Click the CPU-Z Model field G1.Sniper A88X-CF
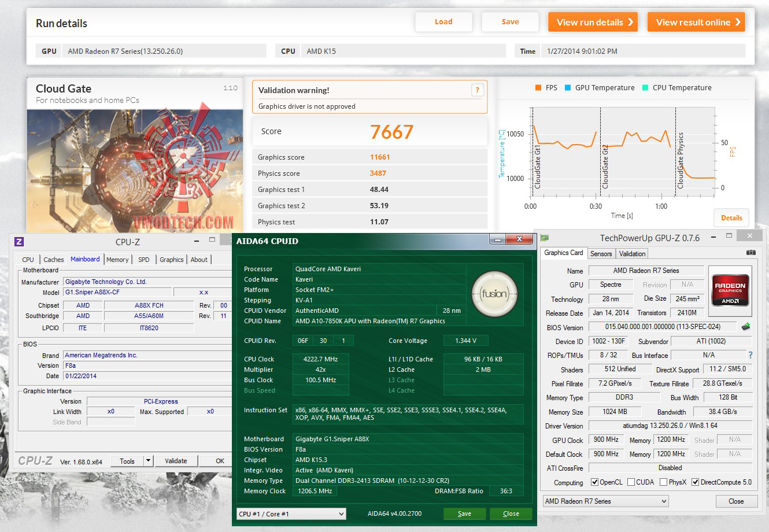The image size is (769, 532). pyautogui.click(x=117, y=292)
